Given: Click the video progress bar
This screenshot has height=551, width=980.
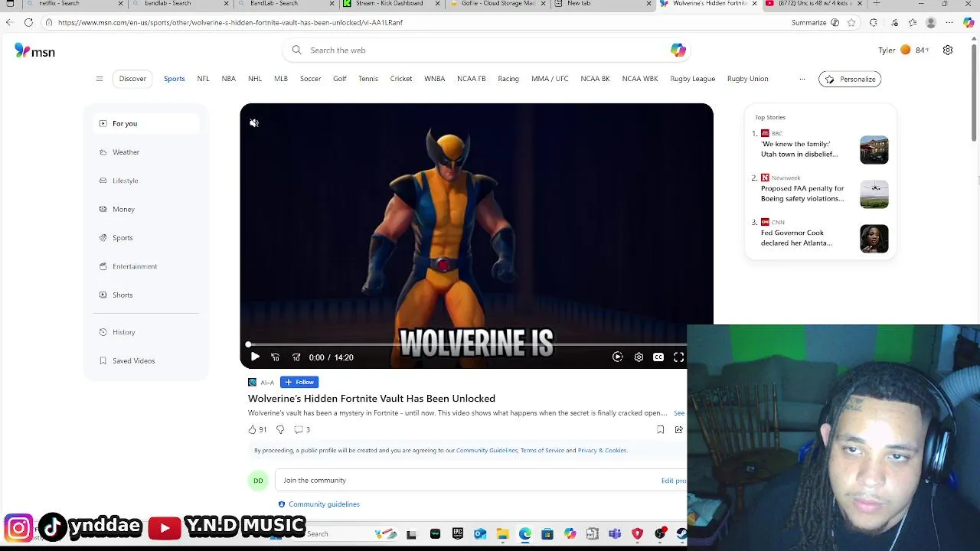Looking at the screenshot, I should (467, 345).
